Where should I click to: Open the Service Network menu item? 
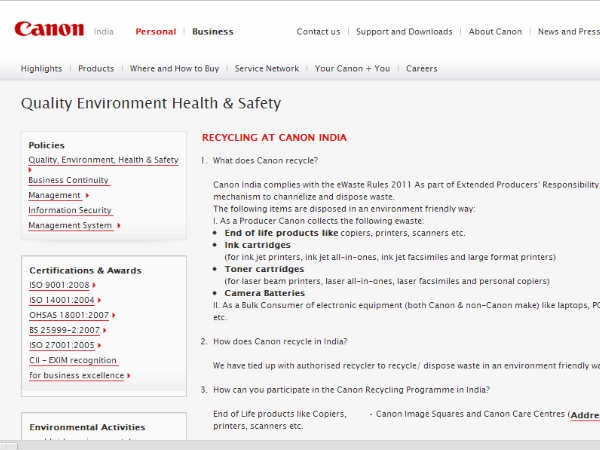coord(267,68)
